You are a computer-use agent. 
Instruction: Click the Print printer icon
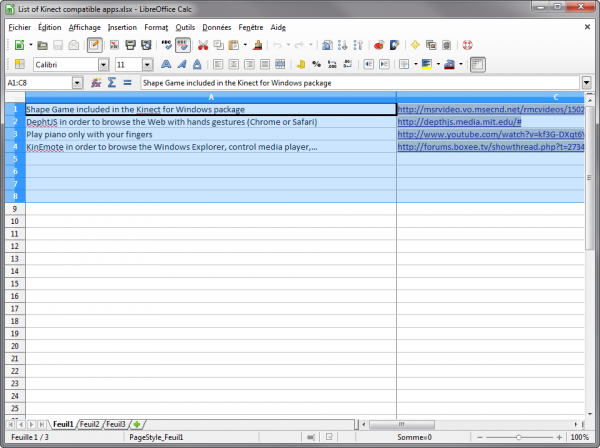click(130, 45)
